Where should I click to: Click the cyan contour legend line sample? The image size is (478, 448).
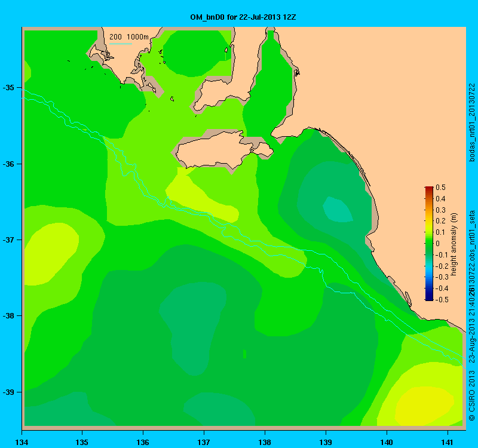coord(121,44)
